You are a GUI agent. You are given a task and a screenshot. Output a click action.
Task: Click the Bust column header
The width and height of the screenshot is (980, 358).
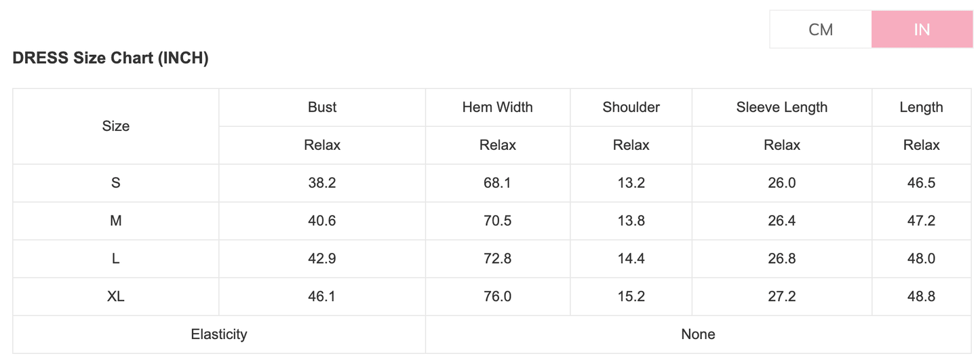pos(322,107)
